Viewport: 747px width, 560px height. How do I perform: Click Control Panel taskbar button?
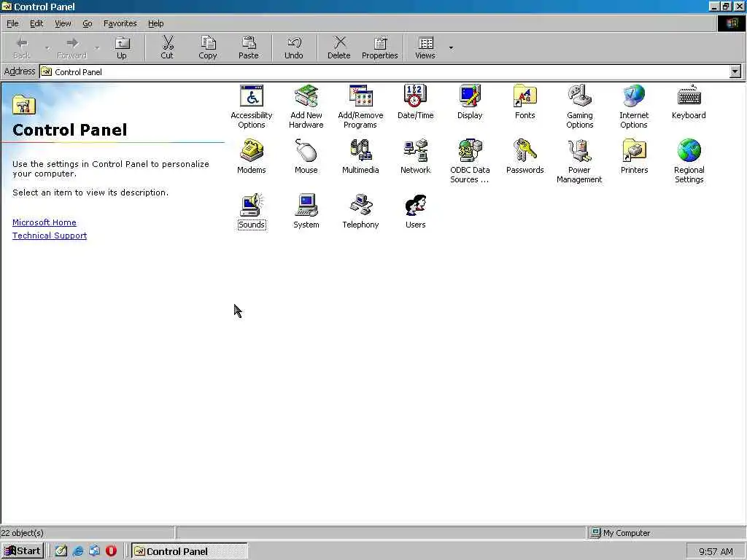point(190,551)
